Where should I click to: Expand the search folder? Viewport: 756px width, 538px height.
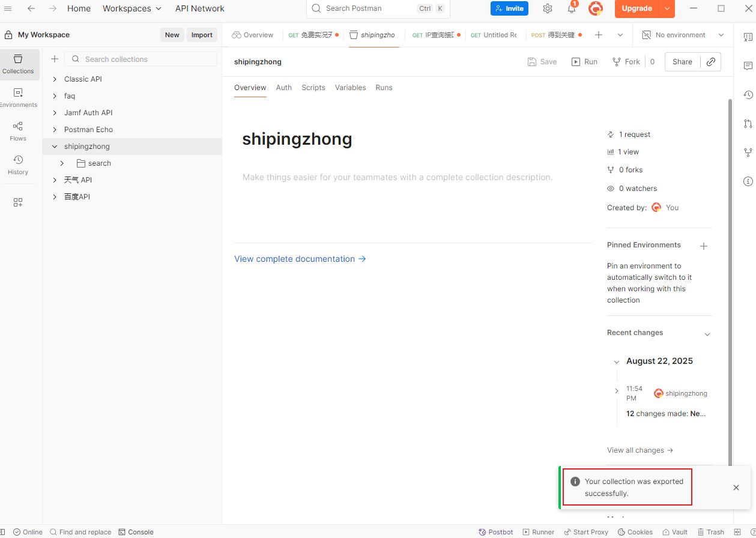[62, 163]
